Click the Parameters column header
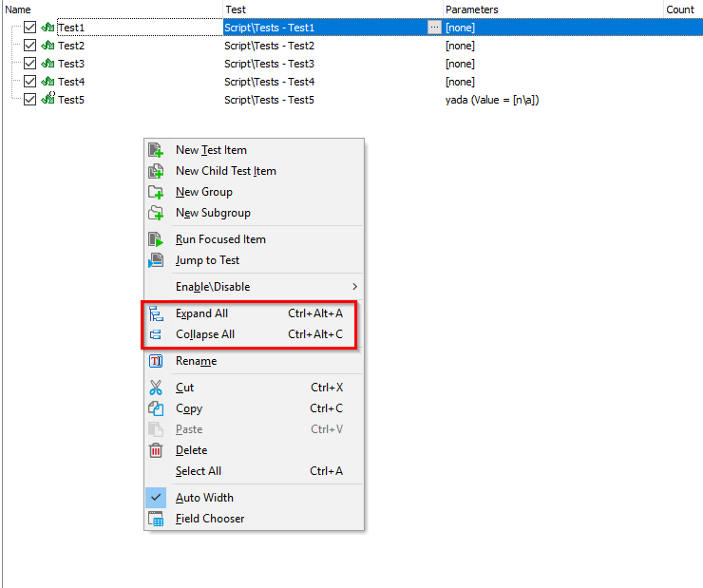 click(x=472, y=9)
